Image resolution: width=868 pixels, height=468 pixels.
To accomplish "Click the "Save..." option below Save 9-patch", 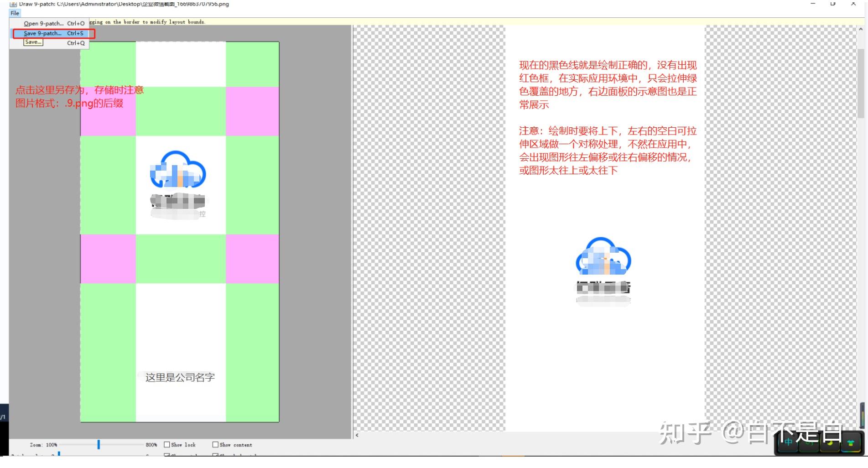I will pos(33,42).
